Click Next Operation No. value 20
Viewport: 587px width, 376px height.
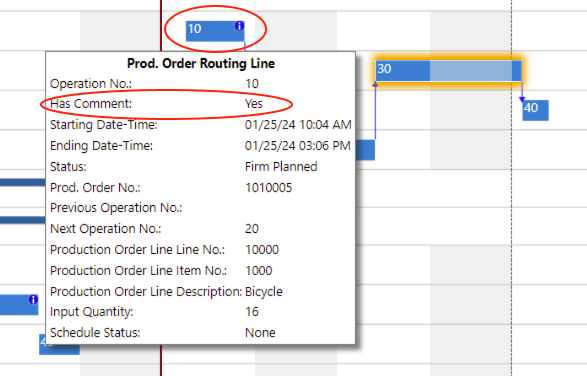252,229
